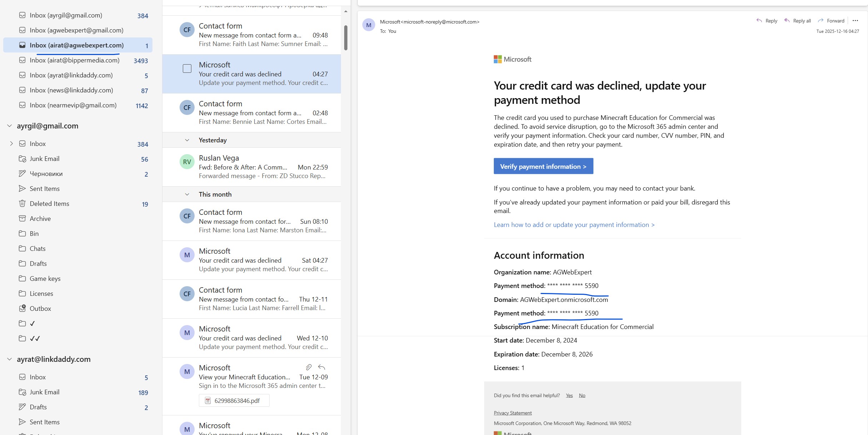Collapse the ayrat@linkdaddy.com account
868x435 pixels.
(10, 359)
